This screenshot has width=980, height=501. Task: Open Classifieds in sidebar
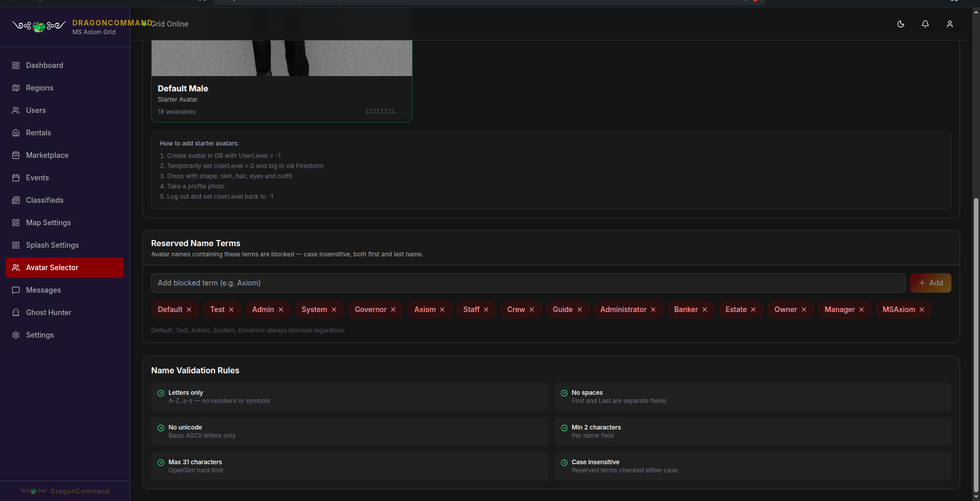click(x=64, y=200)
